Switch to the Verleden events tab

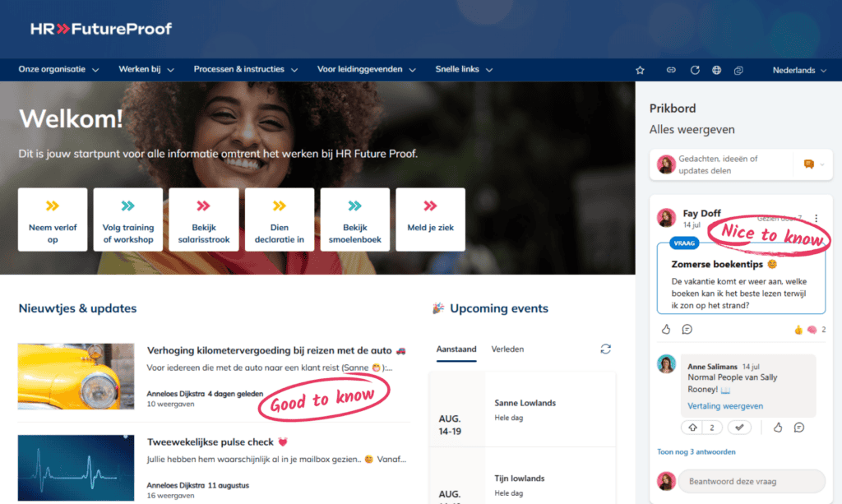click(507, 349)
